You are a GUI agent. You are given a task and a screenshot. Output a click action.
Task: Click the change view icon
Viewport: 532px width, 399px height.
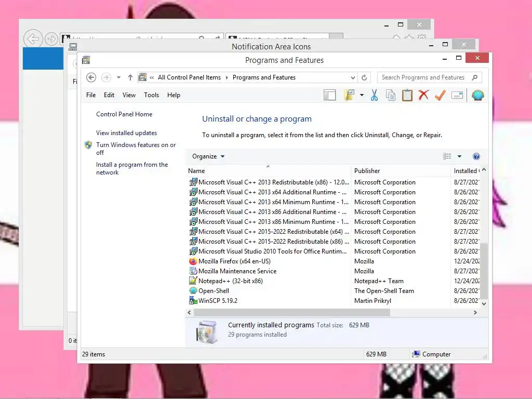tap(447, 156)
